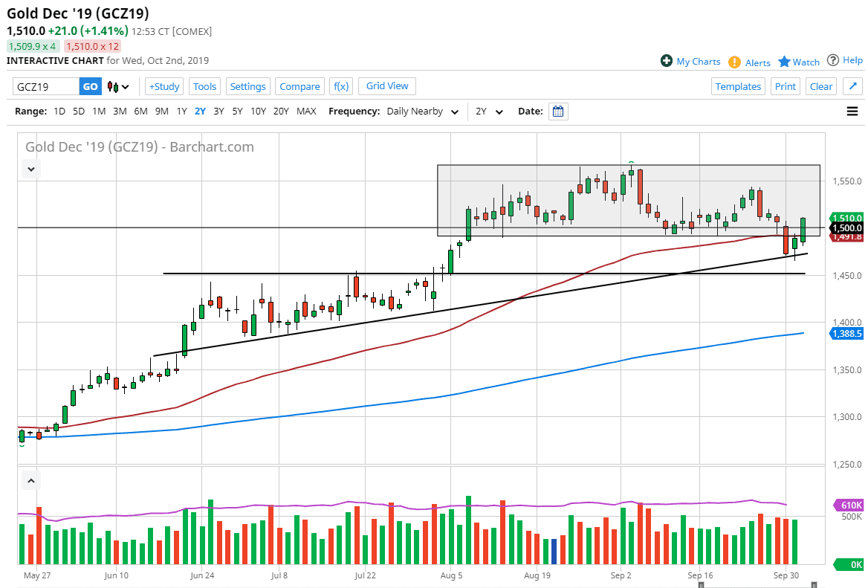Click the Alerts warning icon
868x588 pixels.
[734, 62]
